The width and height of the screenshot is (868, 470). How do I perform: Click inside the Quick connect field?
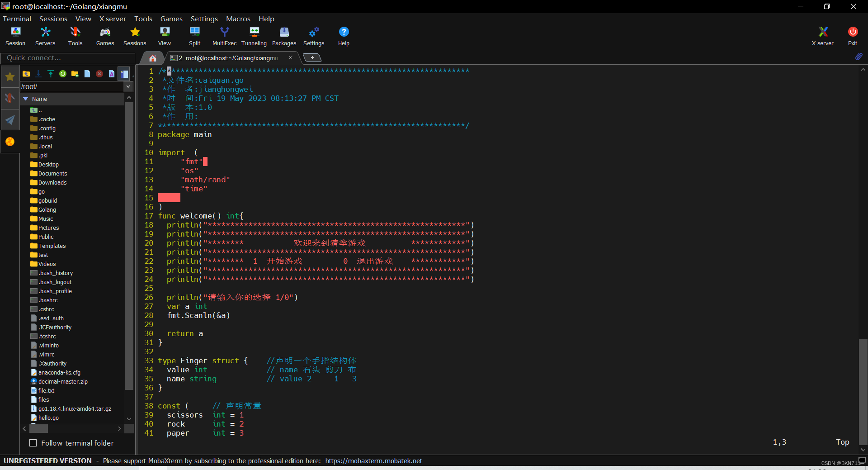(x=68, y=58)
